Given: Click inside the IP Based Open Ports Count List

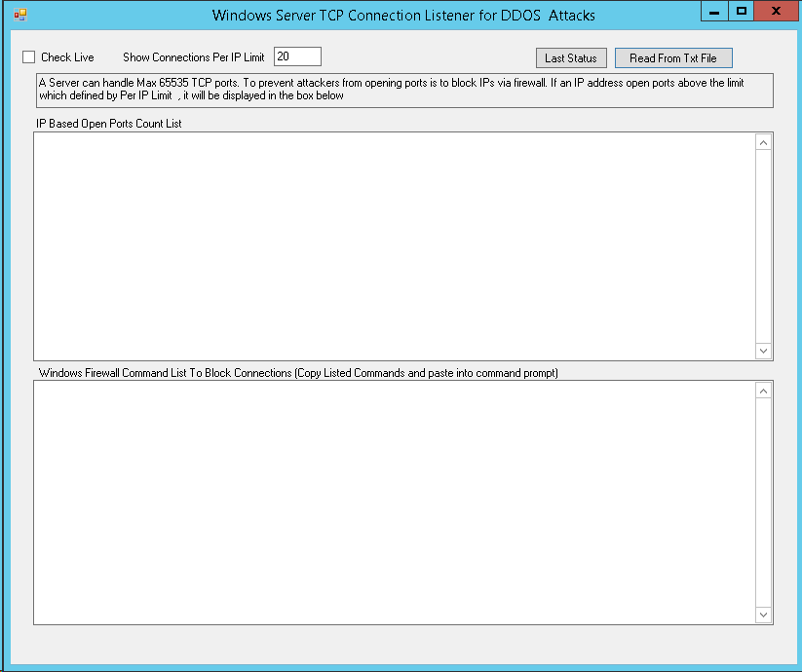Looking at the screenshot, I should [390, 243].
